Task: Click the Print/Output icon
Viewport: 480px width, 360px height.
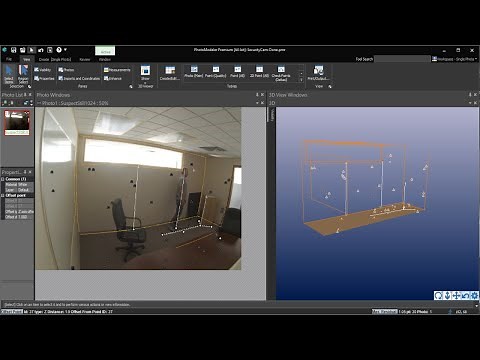Action: coord(318,73)
